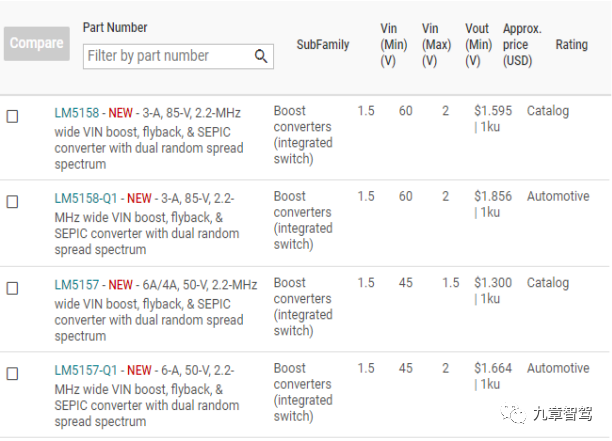Screen dimensions: 612x441
Task: Tick the LM5158-Q1 row checkbox
Action: point(12,202)
